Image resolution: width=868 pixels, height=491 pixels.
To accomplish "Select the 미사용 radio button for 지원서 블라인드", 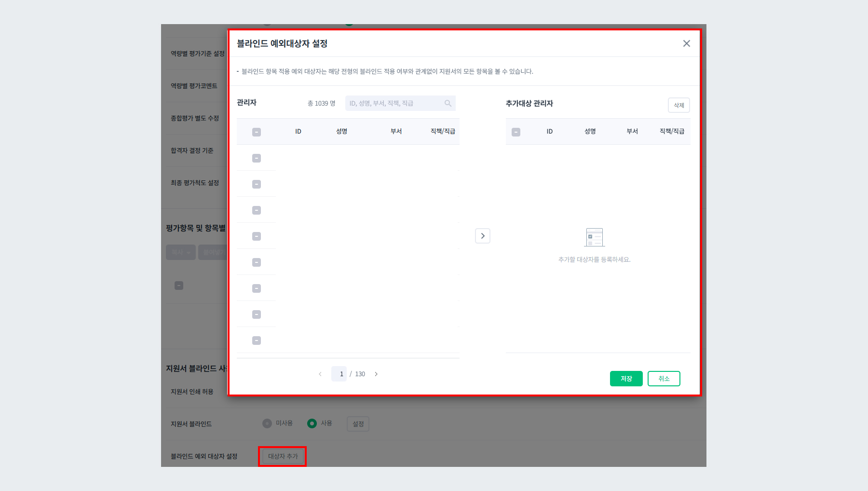I will click(267, 423).
